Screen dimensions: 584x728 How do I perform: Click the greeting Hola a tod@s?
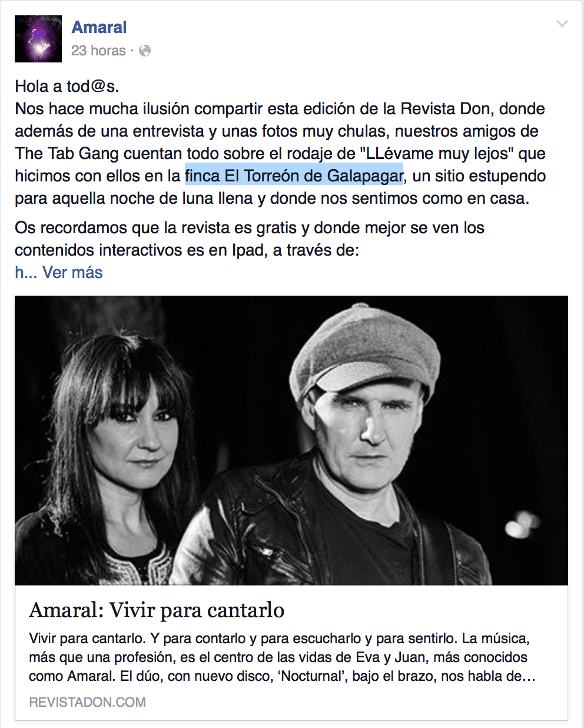[67, 86]
